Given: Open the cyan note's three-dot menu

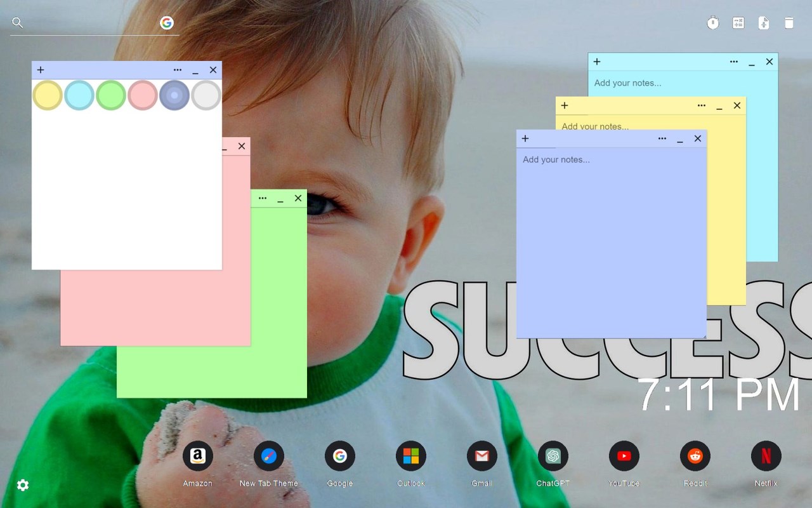Looking at the screenshot, I should pyautogui.click(x=734, y=62).
